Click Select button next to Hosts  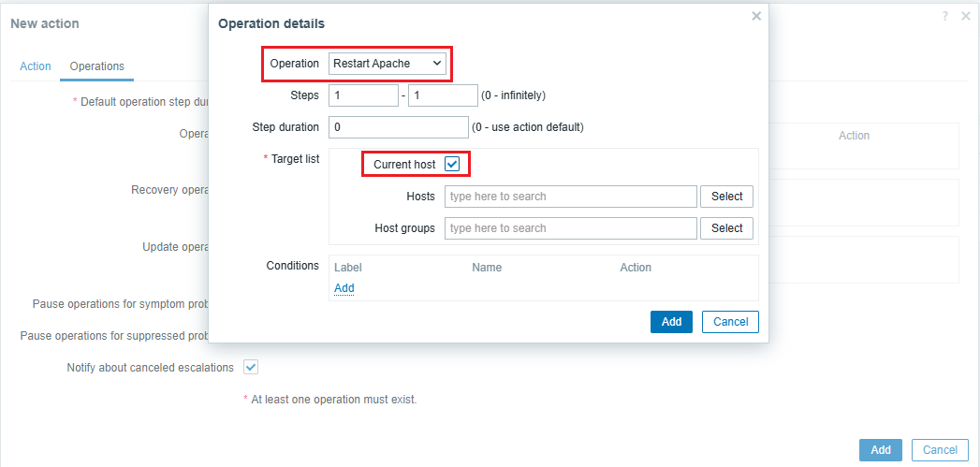726,197
